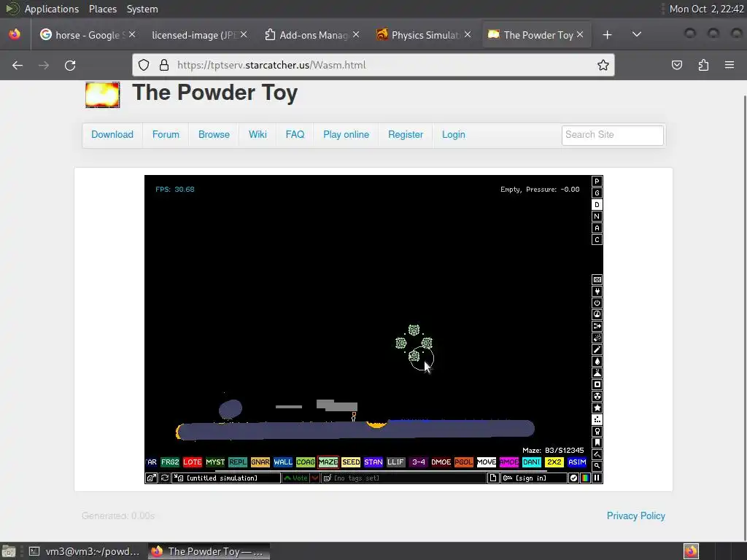
Task: Open the Liquids droplet category
Action: pos(597,362)
